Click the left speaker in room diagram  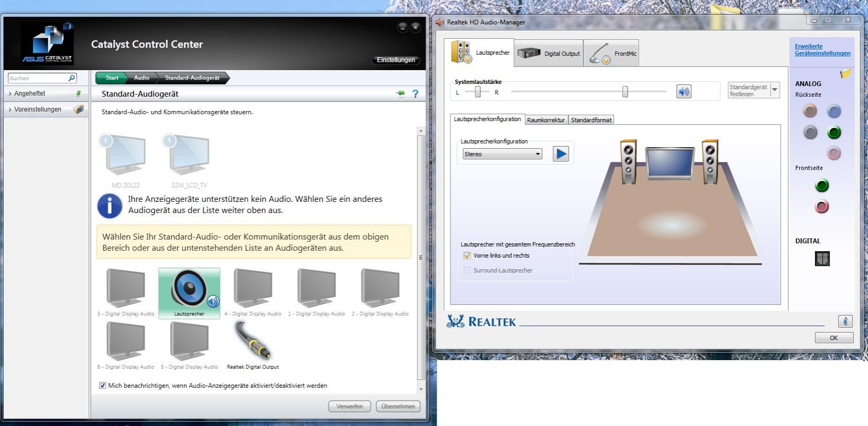pos(629,161)
